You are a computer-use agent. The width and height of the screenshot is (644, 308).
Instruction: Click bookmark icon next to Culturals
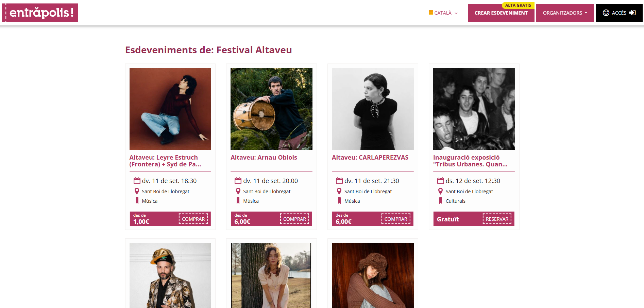(441, 201)
